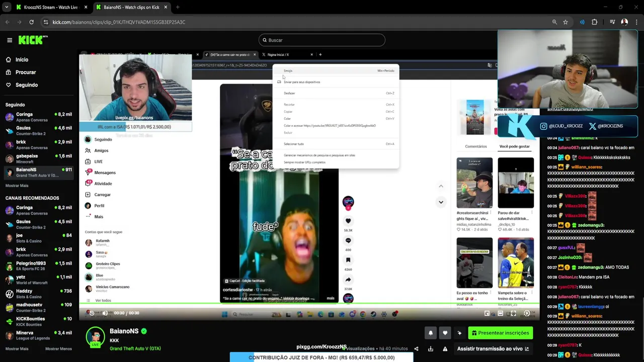Open the BaianoNS channel name link
Screen dimensions: 644x362
[124, 331]
